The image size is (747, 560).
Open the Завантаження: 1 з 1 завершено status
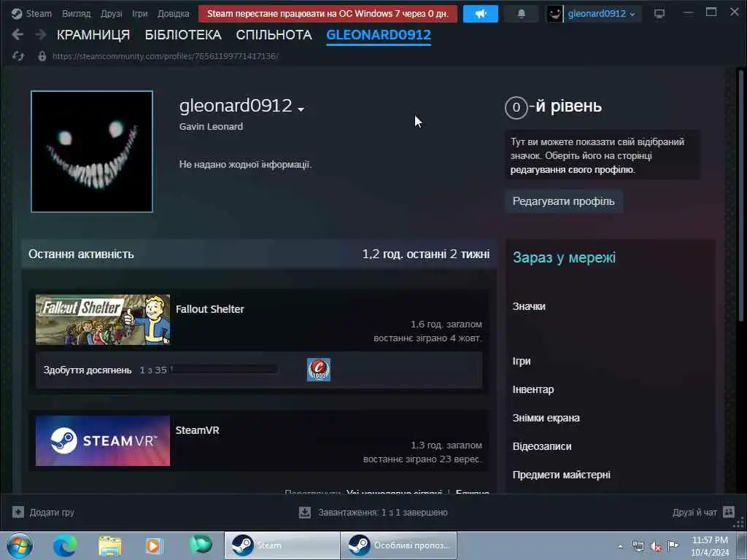tap(383, 513)
